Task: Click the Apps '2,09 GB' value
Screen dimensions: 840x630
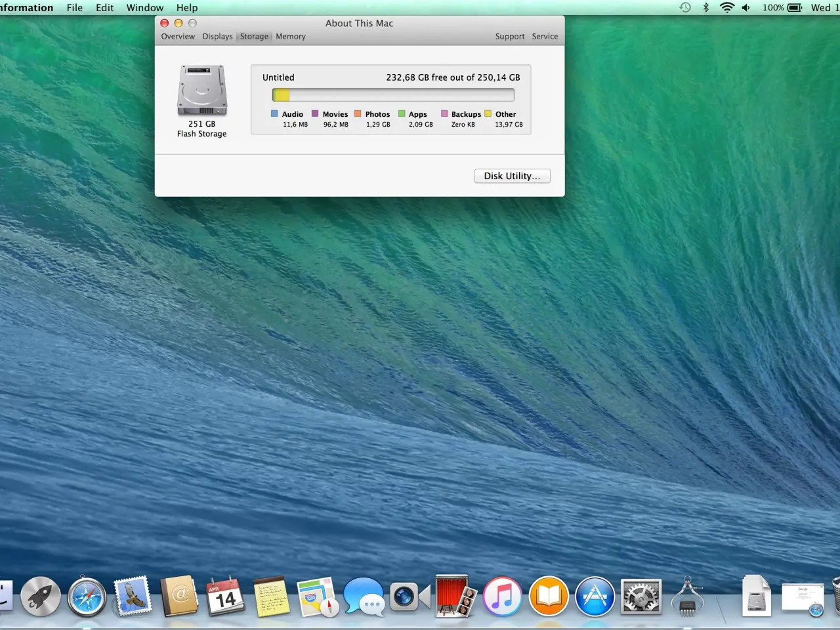Action: [421, 125]
